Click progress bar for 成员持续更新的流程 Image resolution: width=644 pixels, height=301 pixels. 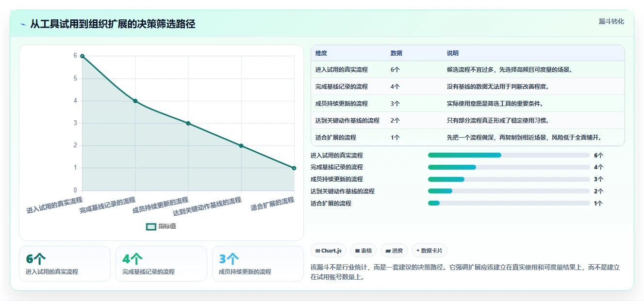click(x=509, y=179)
